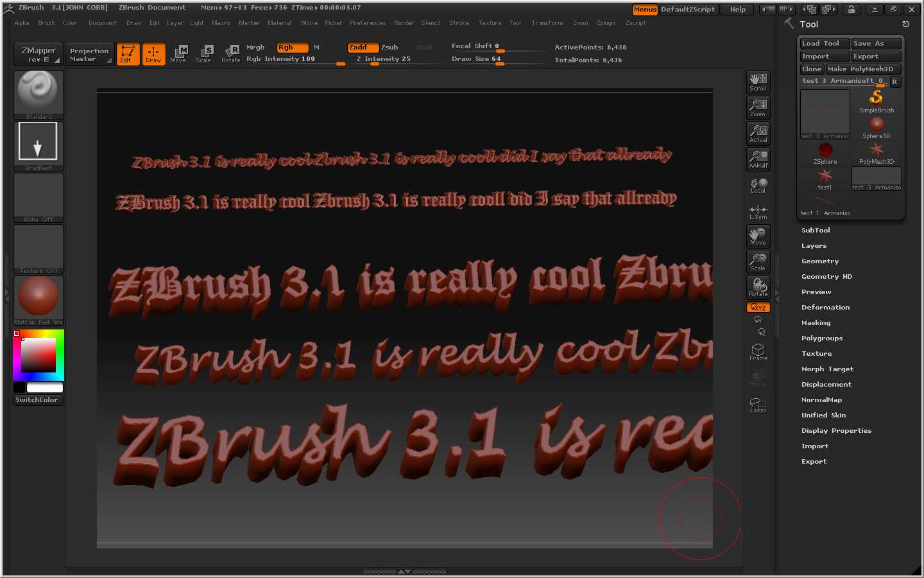Select the Scale transform icon in top shelf
The height and width of the screenshot is (578, 924).
point(204,54)
